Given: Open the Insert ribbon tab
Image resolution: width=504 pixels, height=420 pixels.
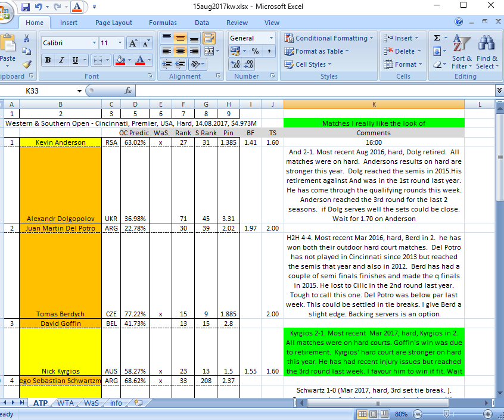Looking at the screenshot, I should click(x=69, y=23).
